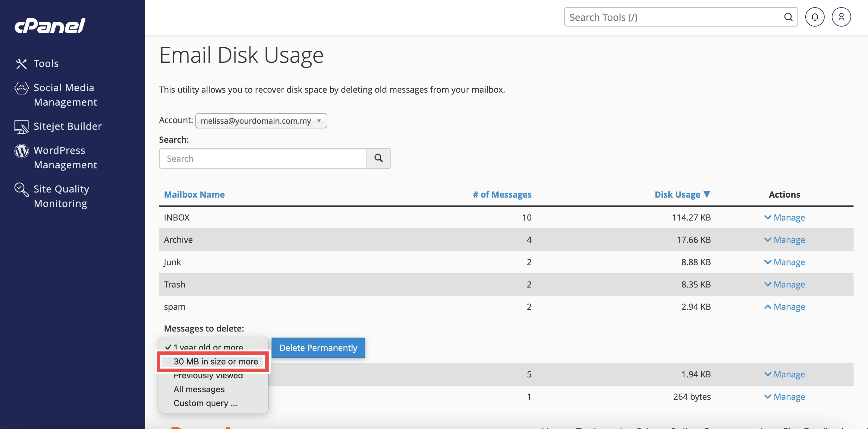Select '30 MB in size or more' option

coord(216,361)
